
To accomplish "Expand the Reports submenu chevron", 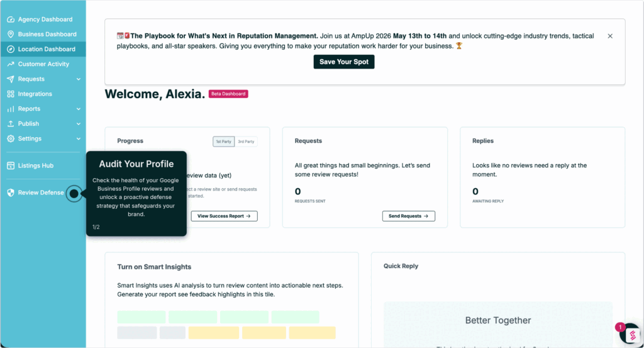I will [x=79, y=109].
